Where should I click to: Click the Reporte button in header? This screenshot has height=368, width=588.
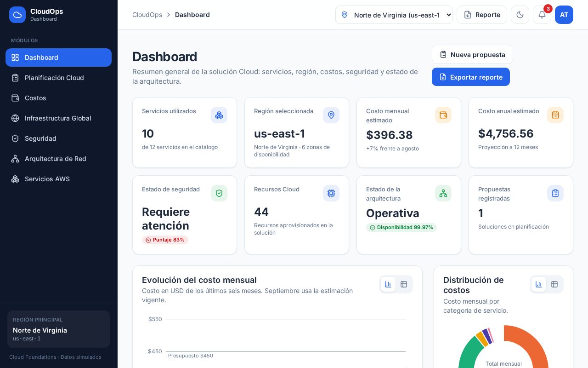coord(482,15)
